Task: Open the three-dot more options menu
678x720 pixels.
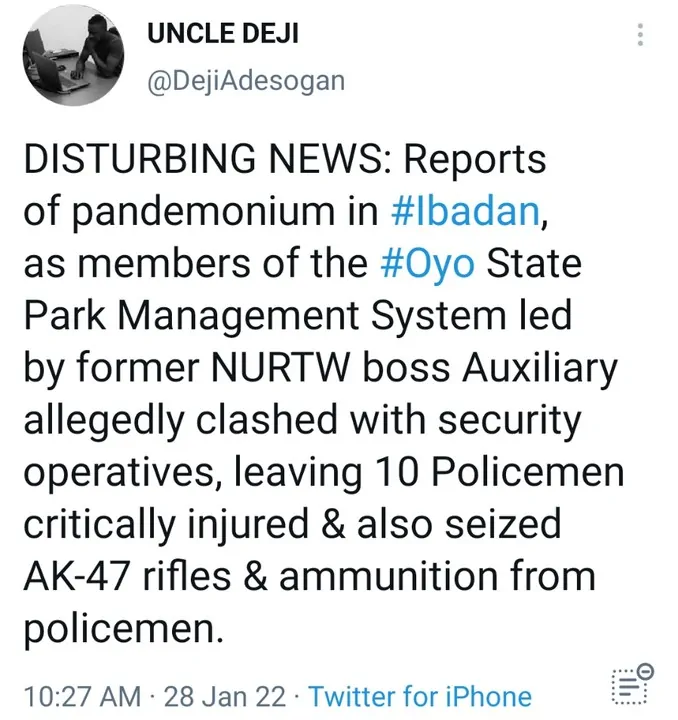Action: click(640, 36)
